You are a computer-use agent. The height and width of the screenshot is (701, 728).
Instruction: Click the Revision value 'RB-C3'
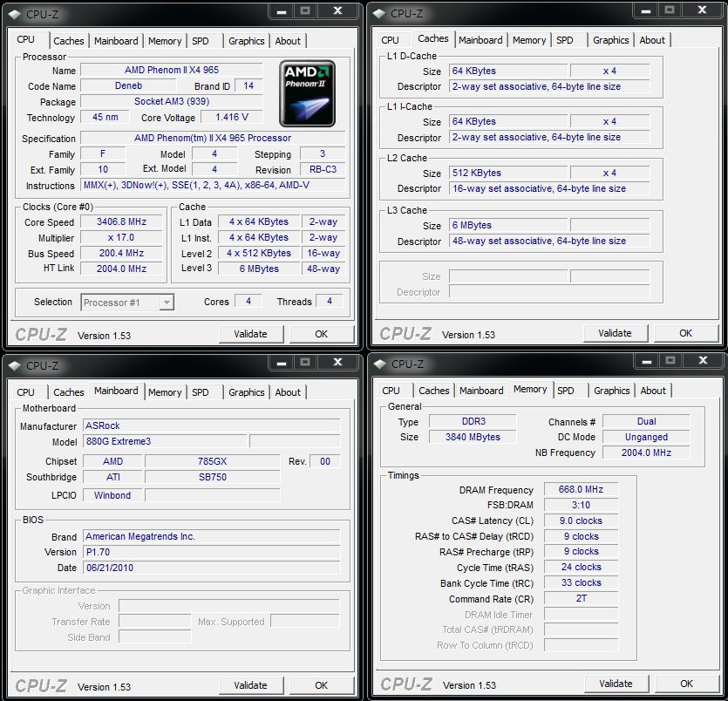(x=323, y=169)
